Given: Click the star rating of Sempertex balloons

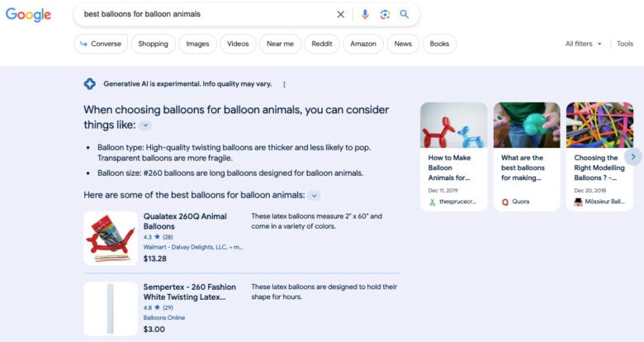Looking at the screenshot, I should point(159,308).
